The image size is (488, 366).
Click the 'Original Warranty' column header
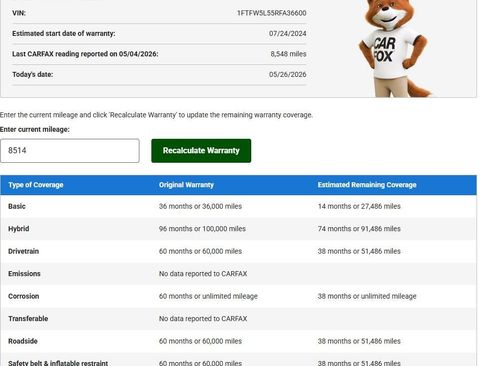186,185
